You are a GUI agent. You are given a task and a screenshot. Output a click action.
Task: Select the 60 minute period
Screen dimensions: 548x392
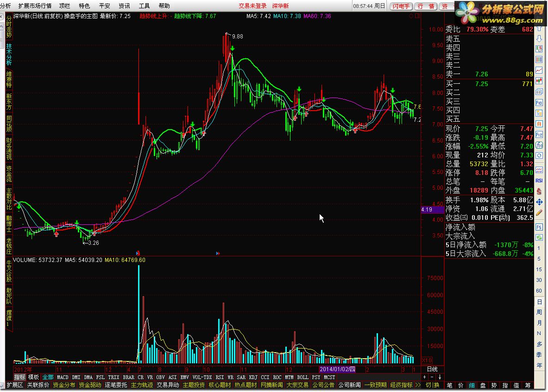point(539,291)
